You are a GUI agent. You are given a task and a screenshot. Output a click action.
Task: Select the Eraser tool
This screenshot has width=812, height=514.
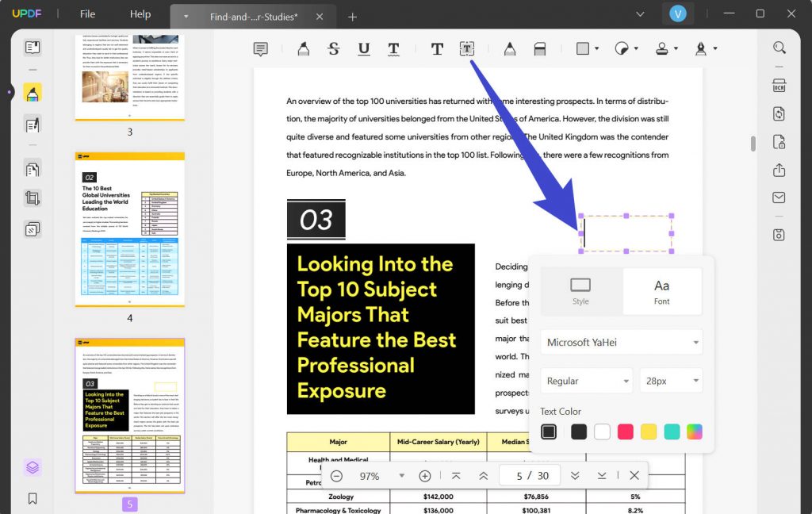pyautogui.click(x=539, y=48)
